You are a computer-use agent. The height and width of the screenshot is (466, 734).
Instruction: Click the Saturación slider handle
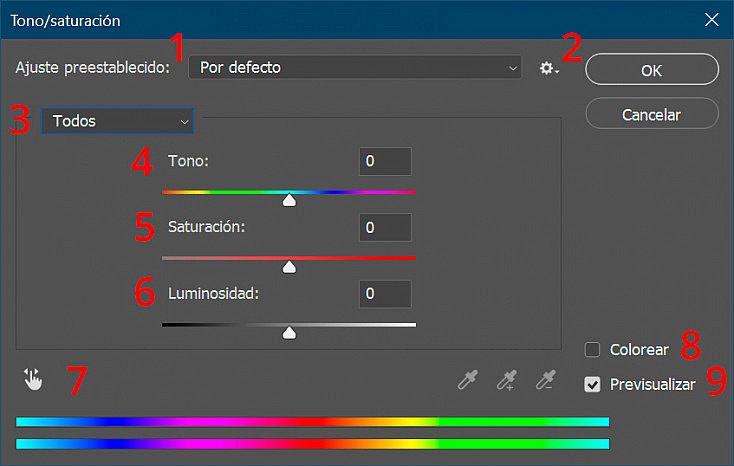coord(289,266)
